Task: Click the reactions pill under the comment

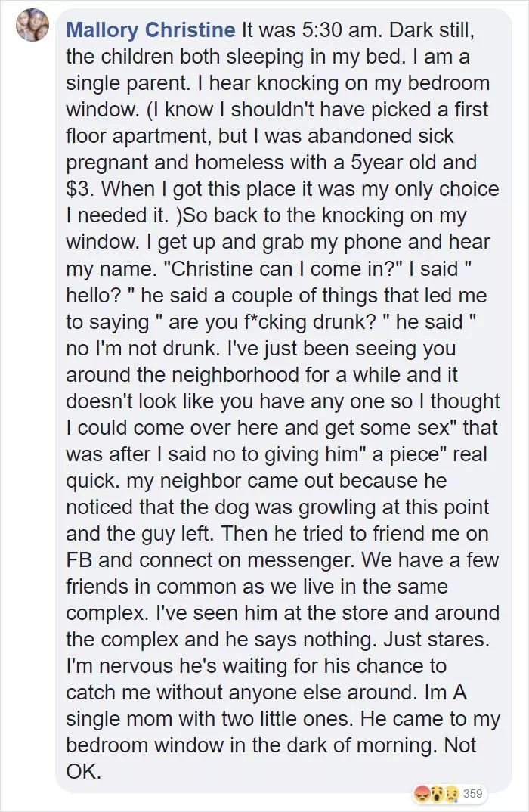Action: [x=450, y=793]
